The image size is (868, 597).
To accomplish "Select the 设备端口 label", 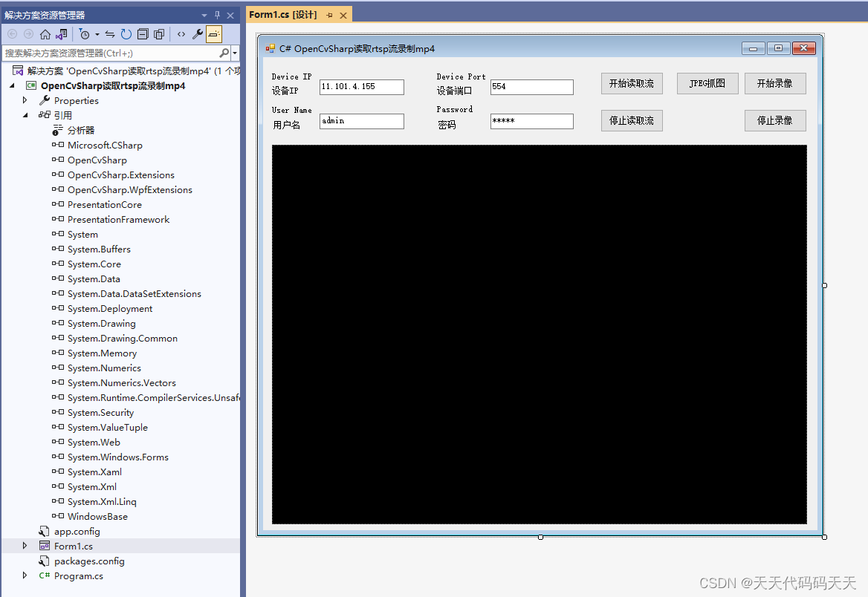I will point(455,91).
